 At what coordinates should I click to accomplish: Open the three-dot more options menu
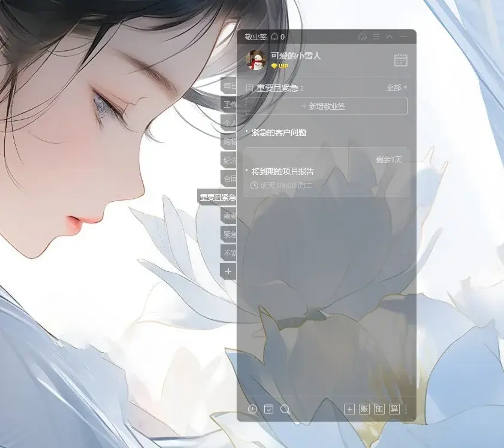(x=406, y=409)
